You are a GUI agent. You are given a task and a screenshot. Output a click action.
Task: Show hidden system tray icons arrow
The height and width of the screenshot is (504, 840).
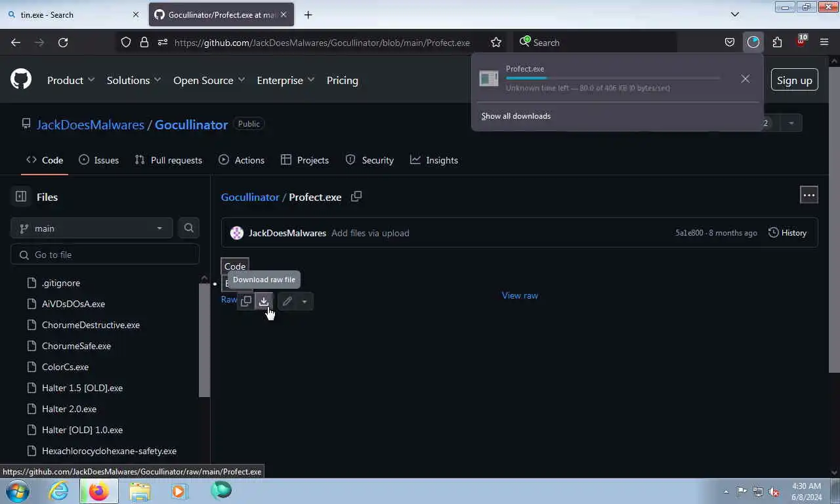tap(726, 491)
